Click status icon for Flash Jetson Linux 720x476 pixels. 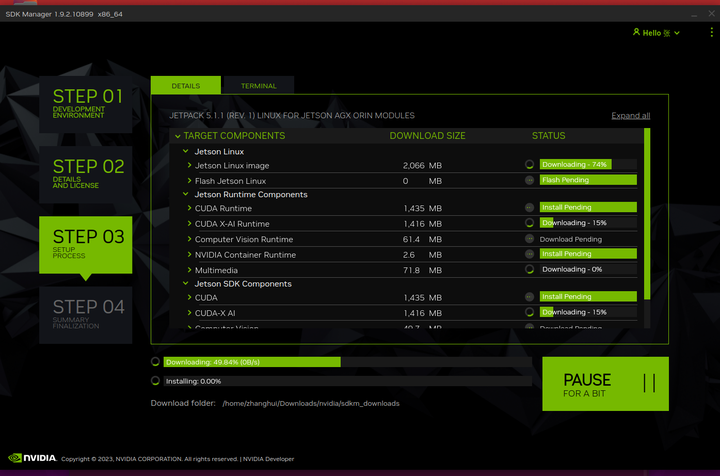(x=529, y=180)
